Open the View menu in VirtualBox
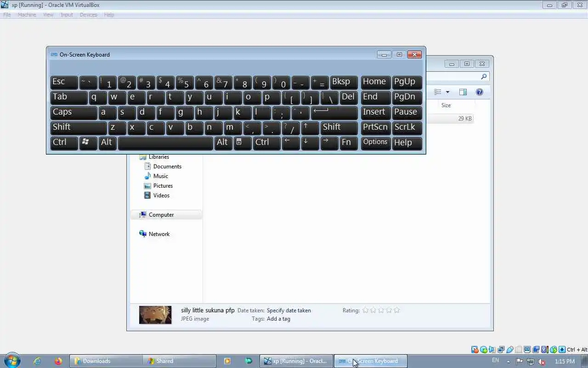The image size is (588, 368). 48,15
